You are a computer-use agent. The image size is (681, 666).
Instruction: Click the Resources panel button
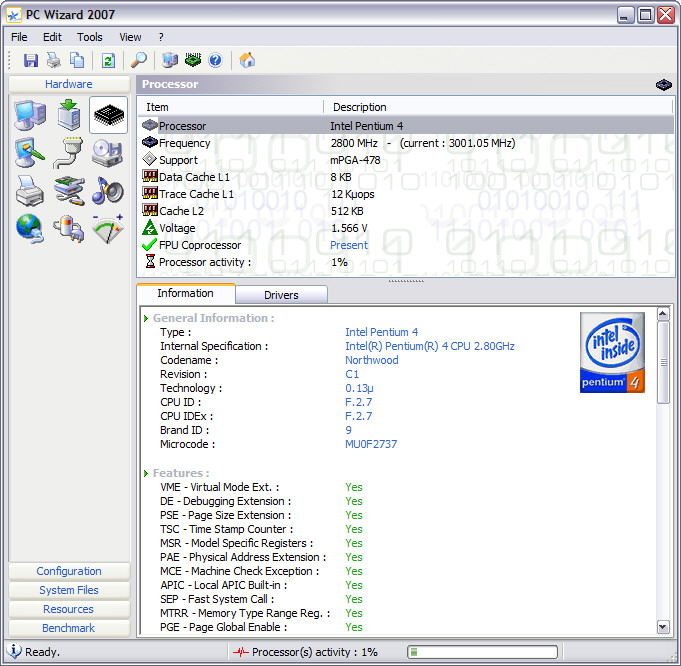69,609
